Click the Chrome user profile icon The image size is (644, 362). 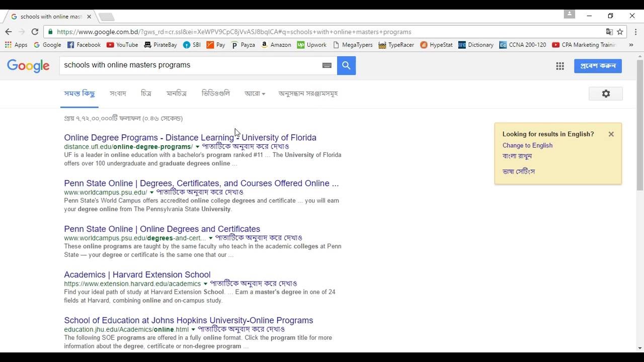point(570,14)
